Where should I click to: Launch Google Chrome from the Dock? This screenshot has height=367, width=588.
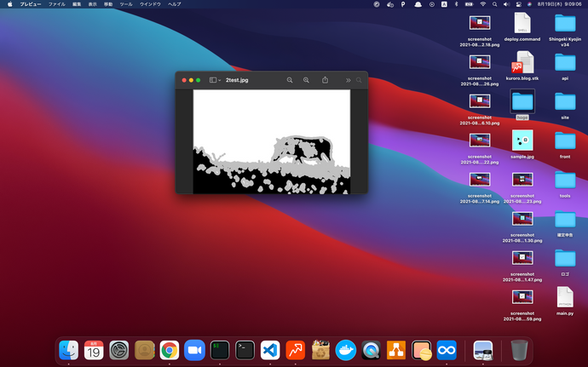pyautogui.click(x=170, y=350)
